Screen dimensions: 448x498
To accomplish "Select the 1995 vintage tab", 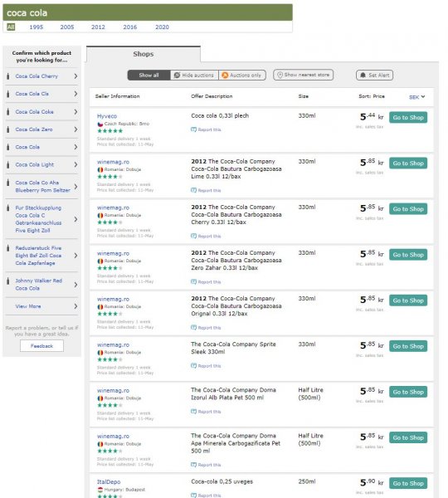I will 37,27.
